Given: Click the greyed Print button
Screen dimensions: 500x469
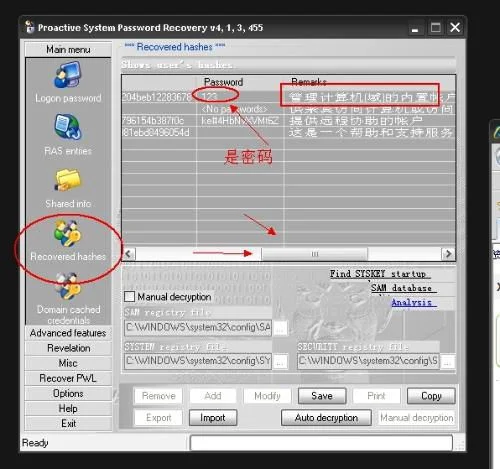Looking at the screenshot, I should 376,396.
